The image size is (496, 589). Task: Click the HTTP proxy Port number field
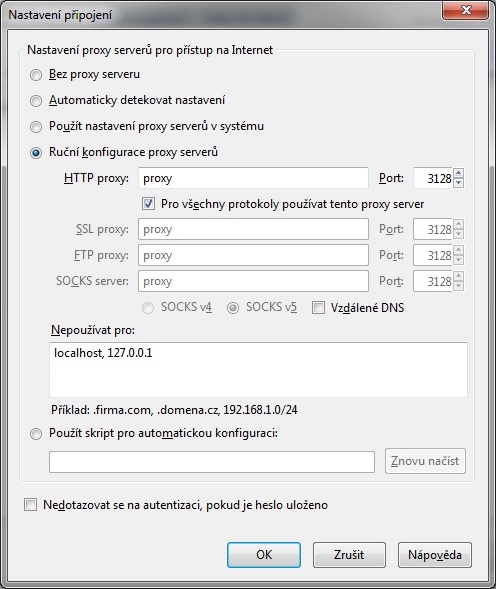click(x=433, y=178)
